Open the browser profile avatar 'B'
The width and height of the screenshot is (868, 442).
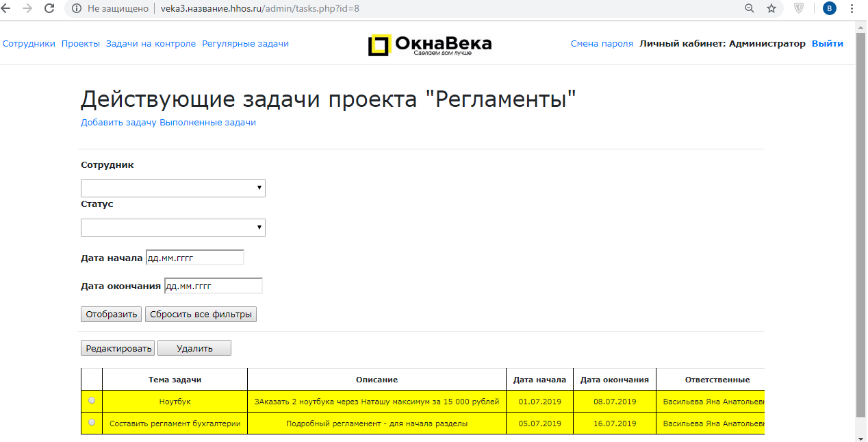click(x=829, y=8)
